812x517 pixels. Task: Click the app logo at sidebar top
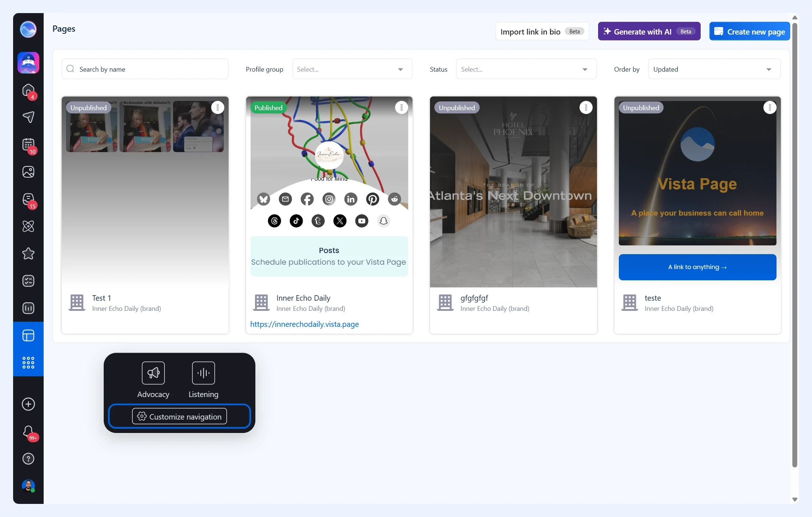(x=28, y=29)
